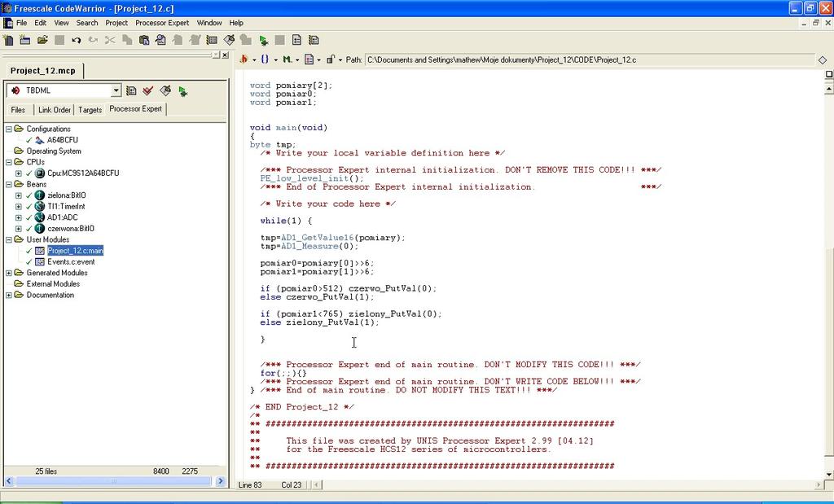Click the Project_12.mcp project tab

(x=43, y=71)
